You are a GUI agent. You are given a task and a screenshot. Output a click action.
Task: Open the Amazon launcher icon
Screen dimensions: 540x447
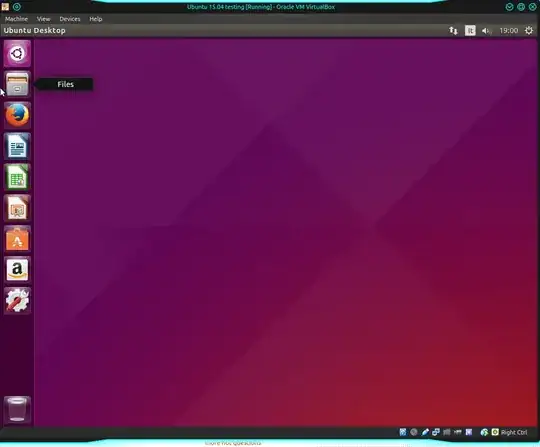tap(17, 269)
